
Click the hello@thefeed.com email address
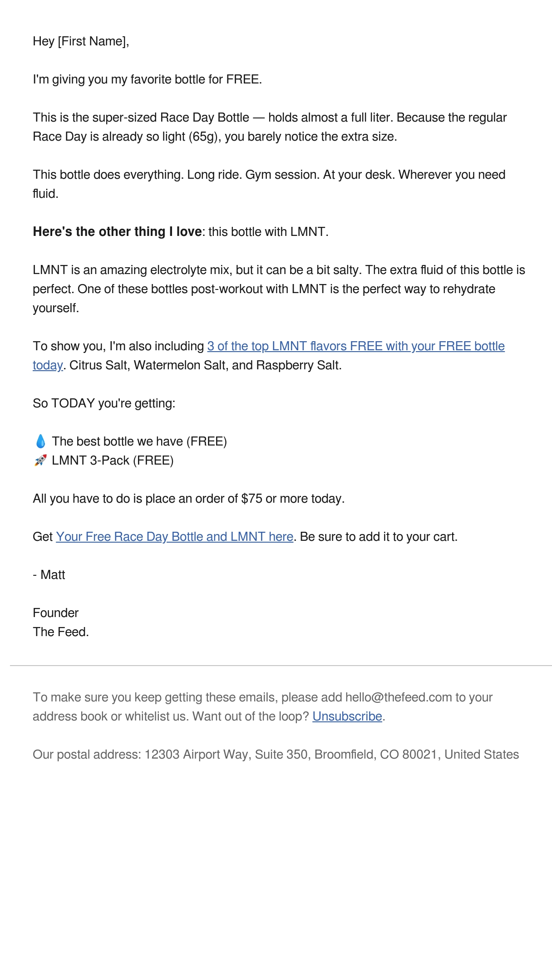point(399,697)
